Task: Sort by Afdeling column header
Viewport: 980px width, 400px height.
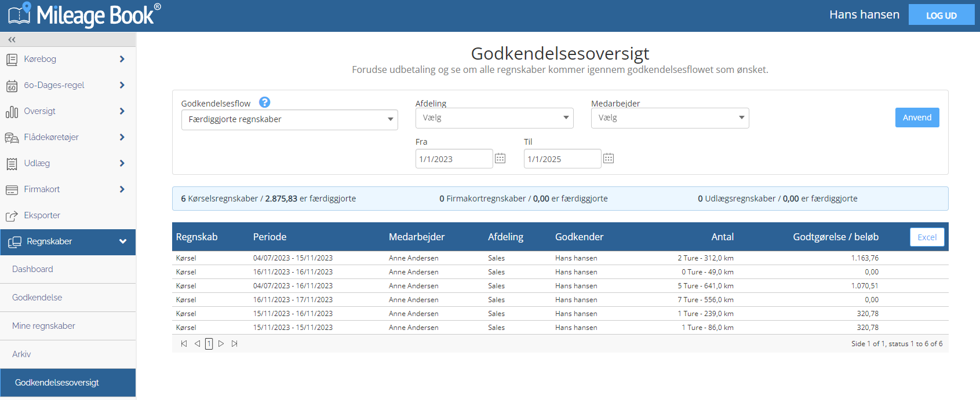Action: [505, 237]
